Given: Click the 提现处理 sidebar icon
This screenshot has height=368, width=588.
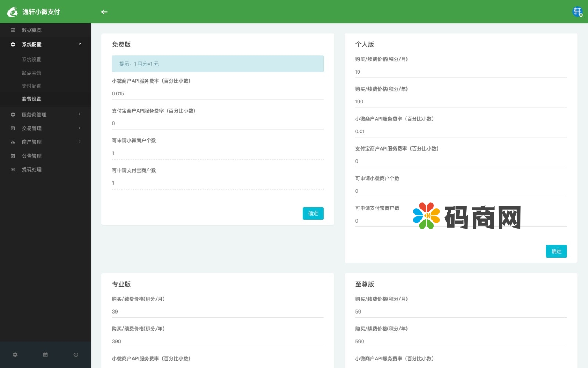Looking at the screenshot, I should [x=13, y=170].
